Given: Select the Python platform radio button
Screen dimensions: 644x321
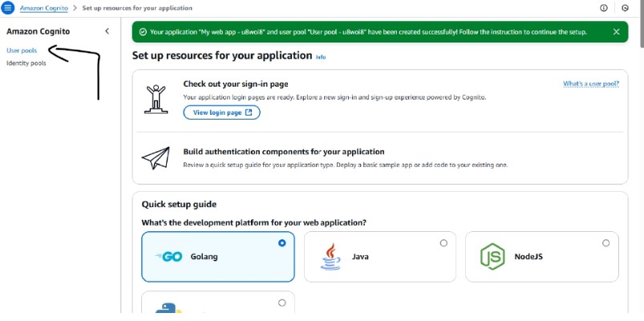Looking at the screenshot, I should pyautogui.click(x=281, y=303).
